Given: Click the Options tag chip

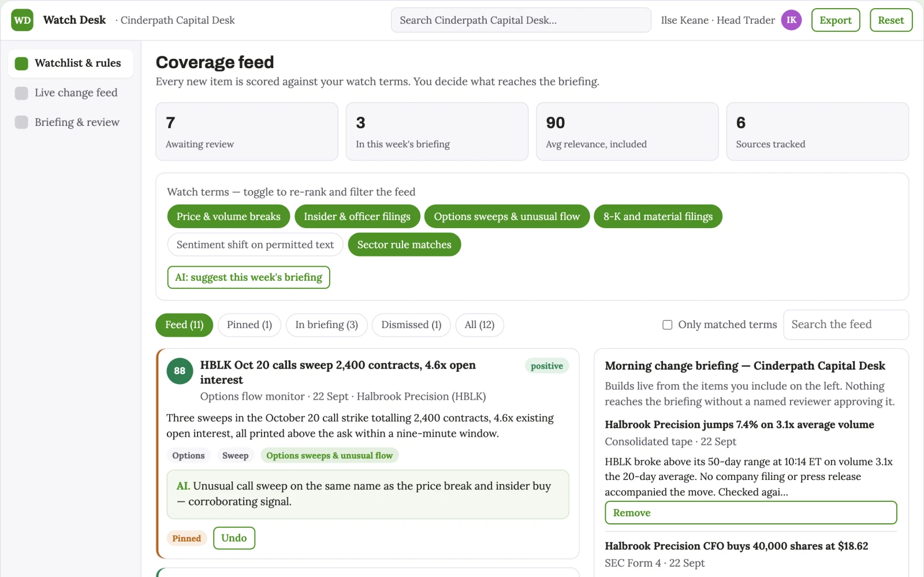Looking at the screenshot, I should click(188, 456).
